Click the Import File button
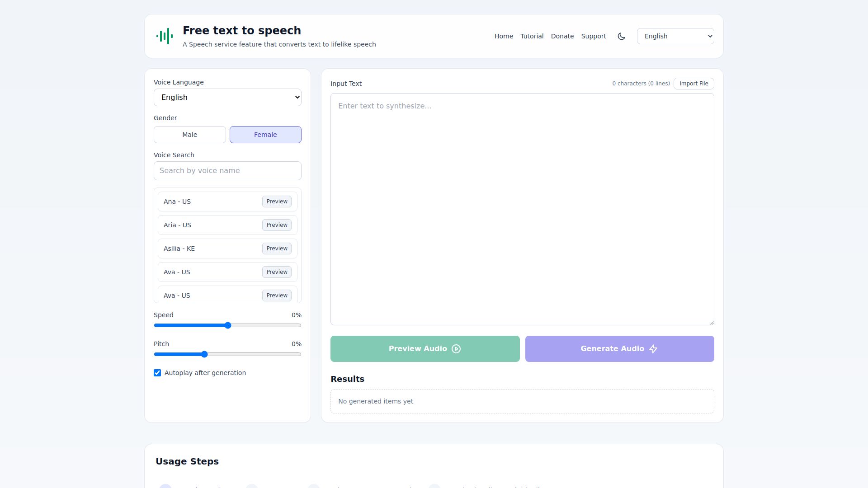 [x=693, y=84]
